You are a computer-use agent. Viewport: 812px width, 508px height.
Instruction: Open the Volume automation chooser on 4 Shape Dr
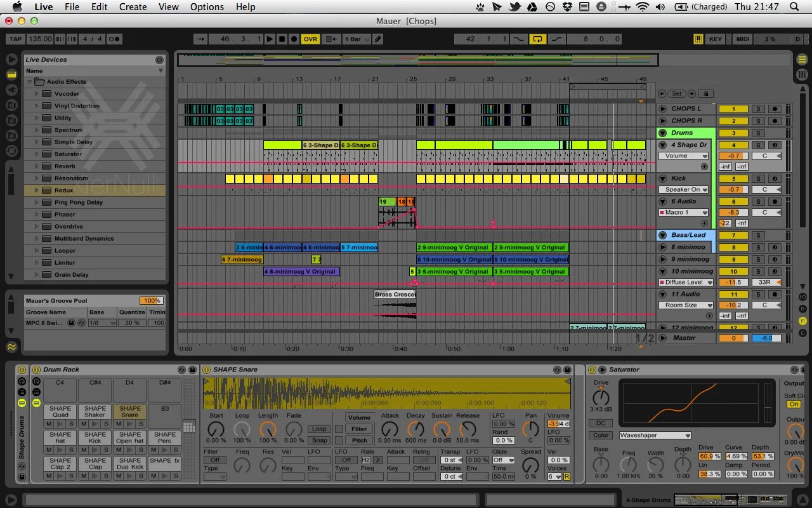683,156
